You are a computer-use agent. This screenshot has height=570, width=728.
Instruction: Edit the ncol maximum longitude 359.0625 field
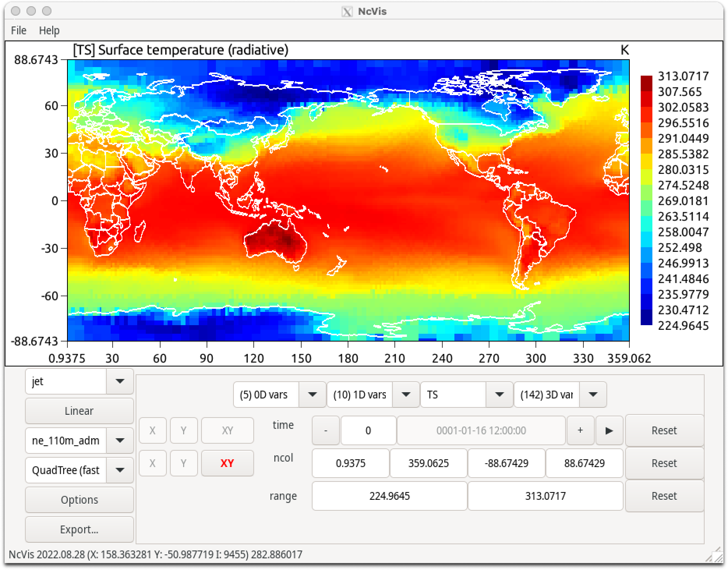[429, 463]
